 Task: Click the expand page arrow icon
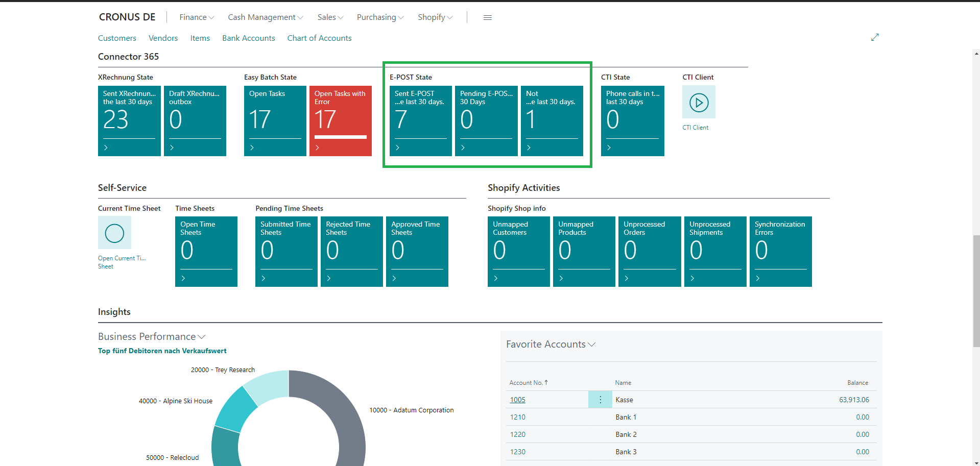875,37
